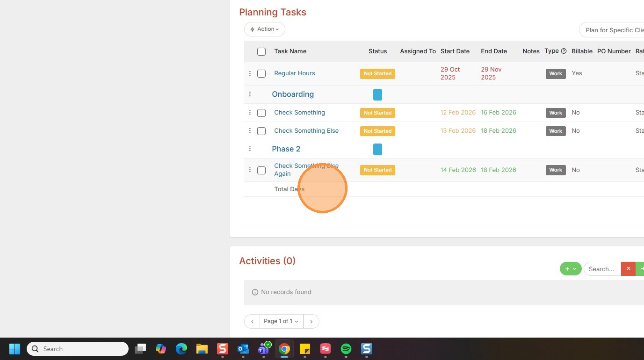The width and height of the screenshot is (644, 360).
Task: Open the Plan for Specific Client dropdown
Action: 612,30
